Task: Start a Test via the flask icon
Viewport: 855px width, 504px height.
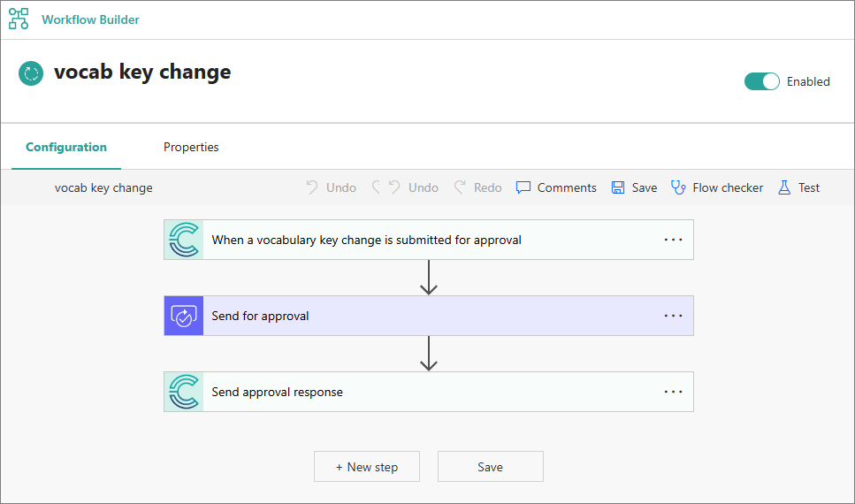Action: [784, 187]
